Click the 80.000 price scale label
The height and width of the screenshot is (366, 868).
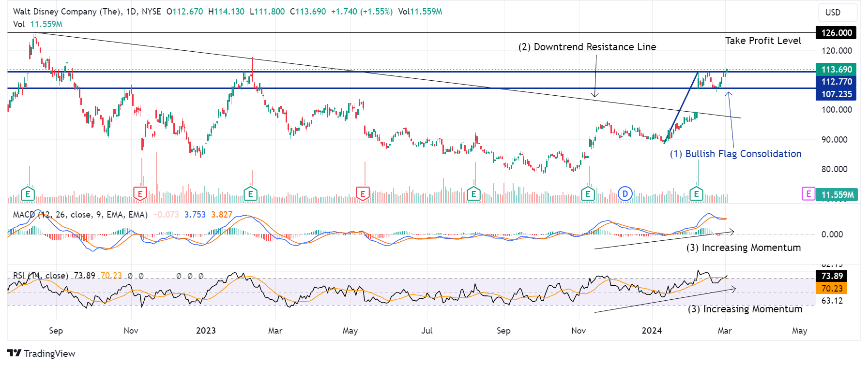pos(835,169)
